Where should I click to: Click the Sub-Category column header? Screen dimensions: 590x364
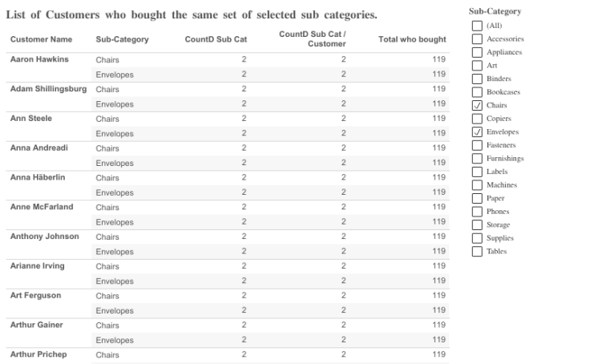coord(122,39)
